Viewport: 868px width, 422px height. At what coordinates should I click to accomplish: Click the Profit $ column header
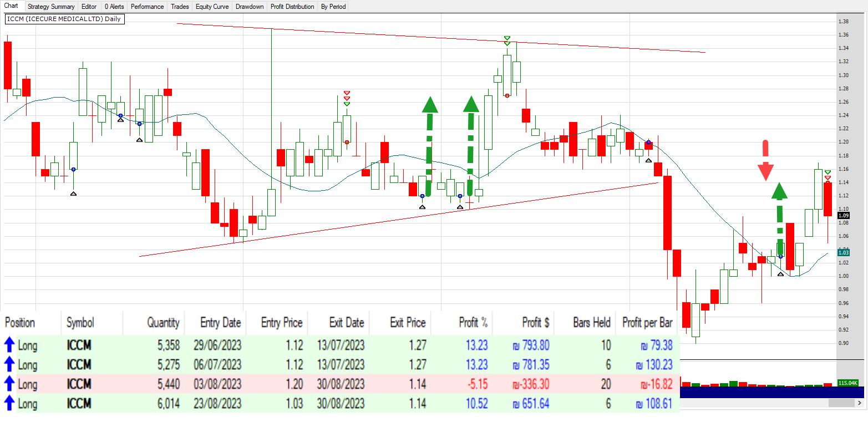click(x=536, y=323)
